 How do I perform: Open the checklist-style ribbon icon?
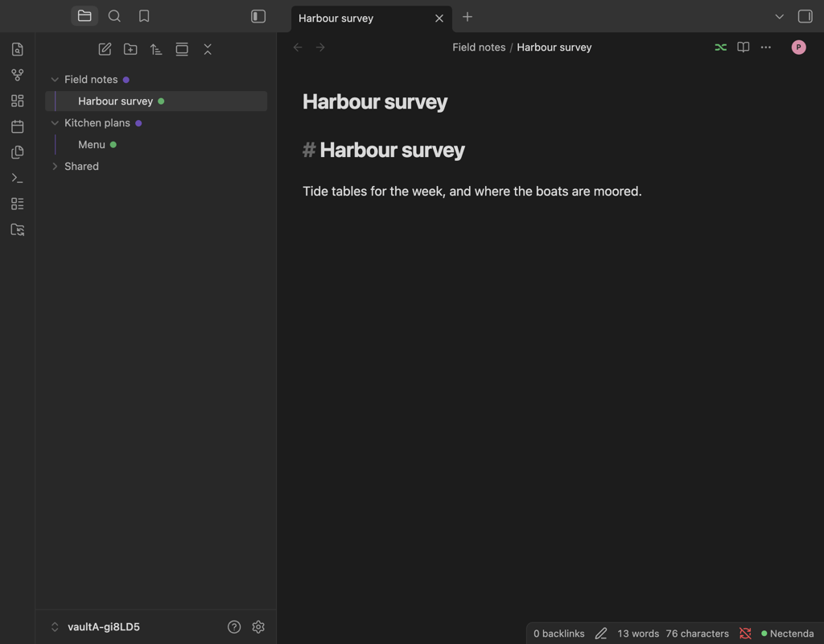18,204
